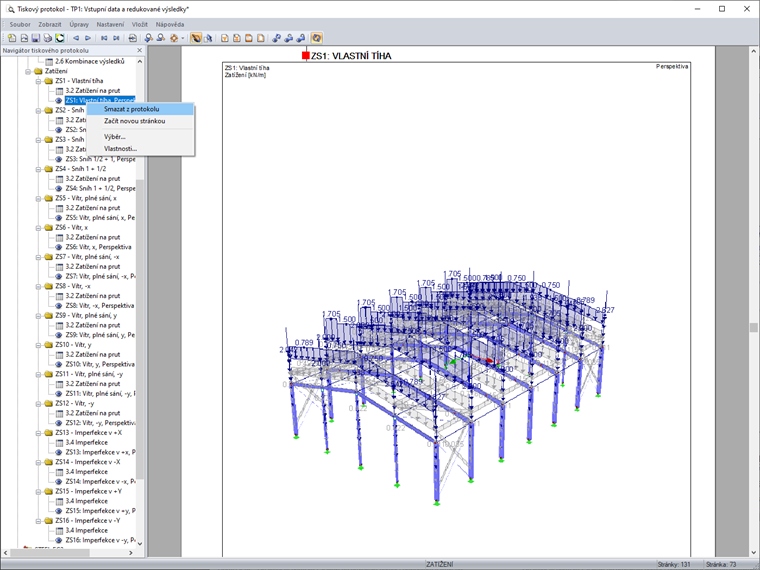
Task: Choose 'Smazat z protokolu' from context menu
Action: [x=131, y=109]
